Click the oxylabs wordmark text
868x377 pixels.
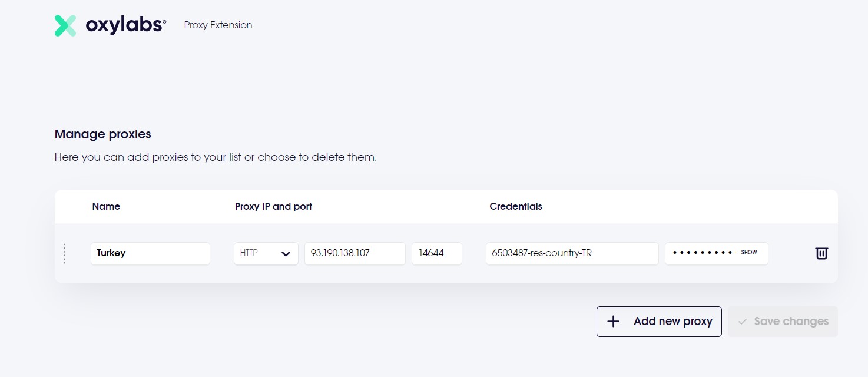126,25
